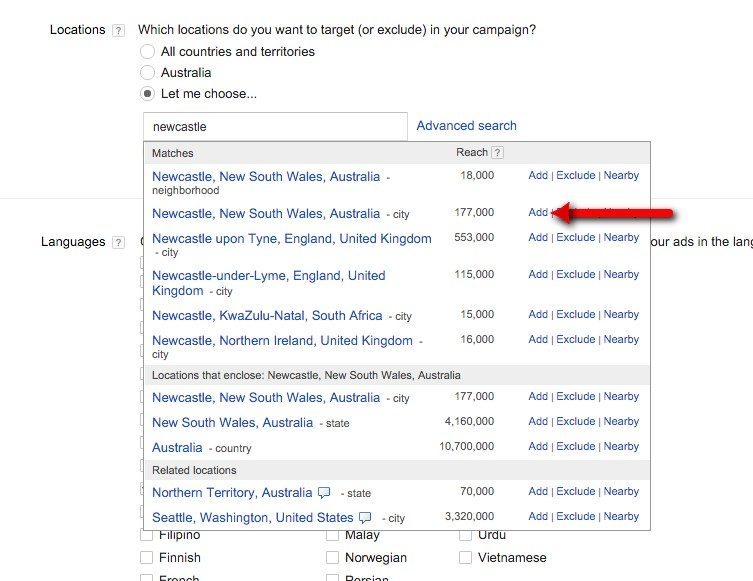Click the location search field containing newcastle
This screenshot has height=581, width=753.
275,127
